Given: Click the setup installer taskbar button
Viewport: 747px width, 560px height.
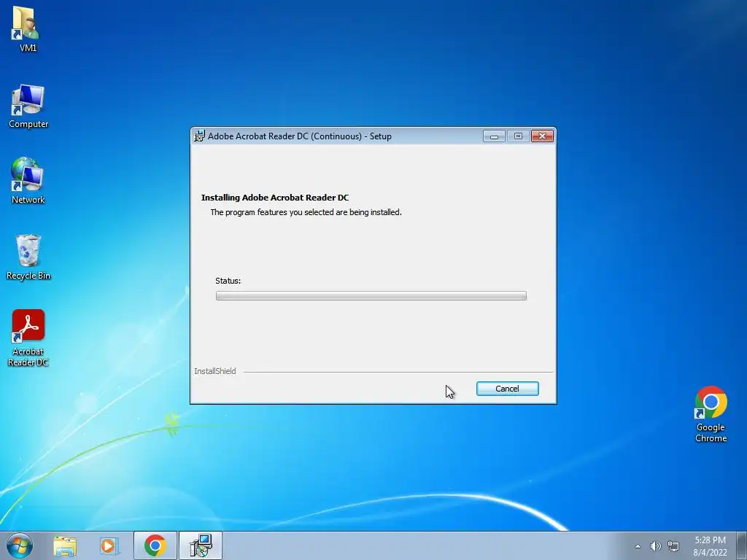Looking at the screenshot, I should tap(201, 545).
